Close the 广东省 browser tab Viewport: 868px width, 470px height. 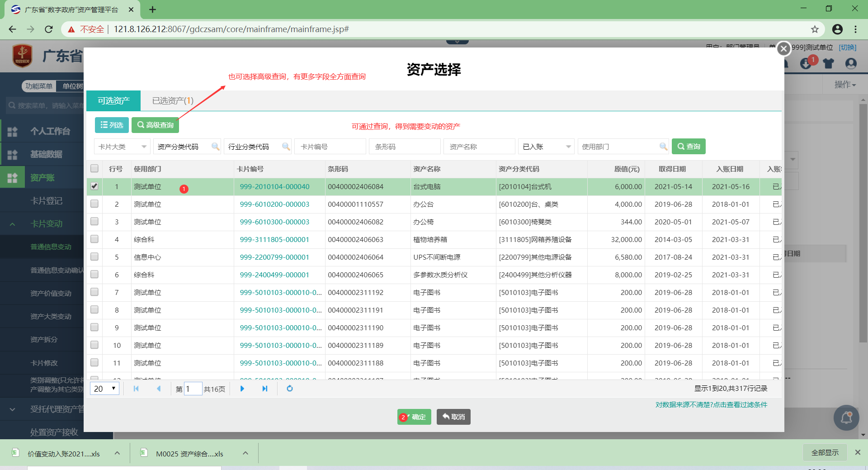point(131,9)
